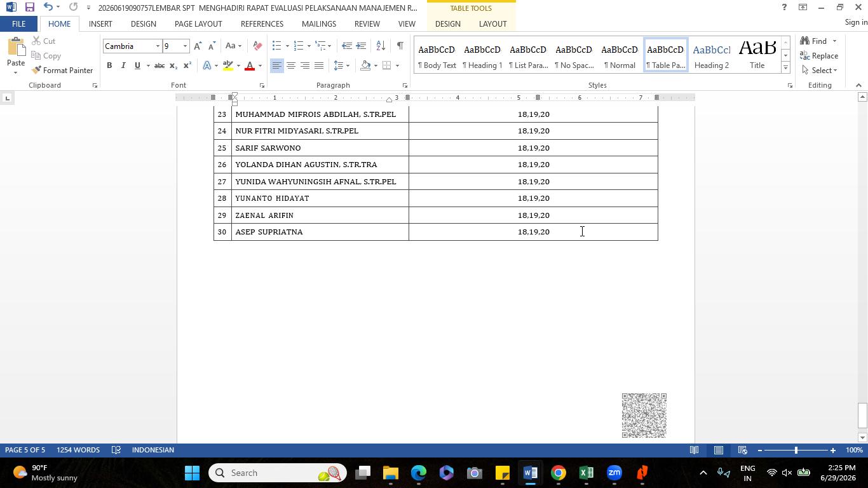Switch to the INSERT tab
Screen dimensions: 868x488
point(100,24)
